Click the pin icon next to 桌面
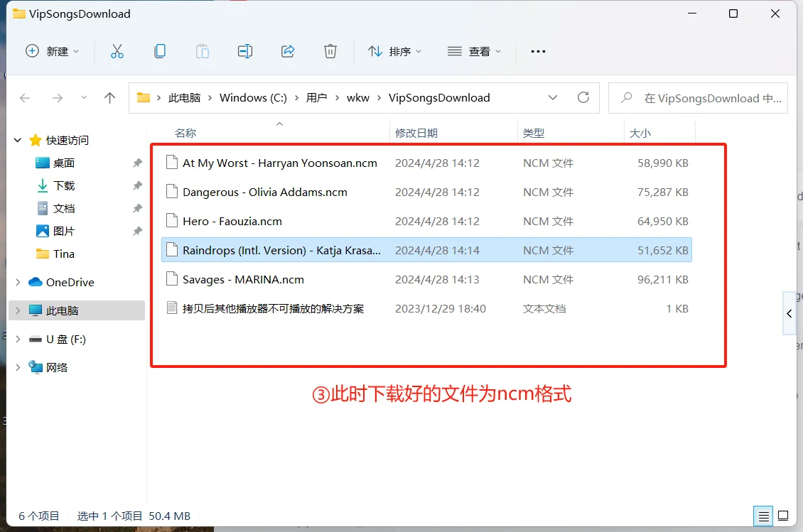Image resolution: width=803 pixels, height=532 pixels. (x=137, y=163)
